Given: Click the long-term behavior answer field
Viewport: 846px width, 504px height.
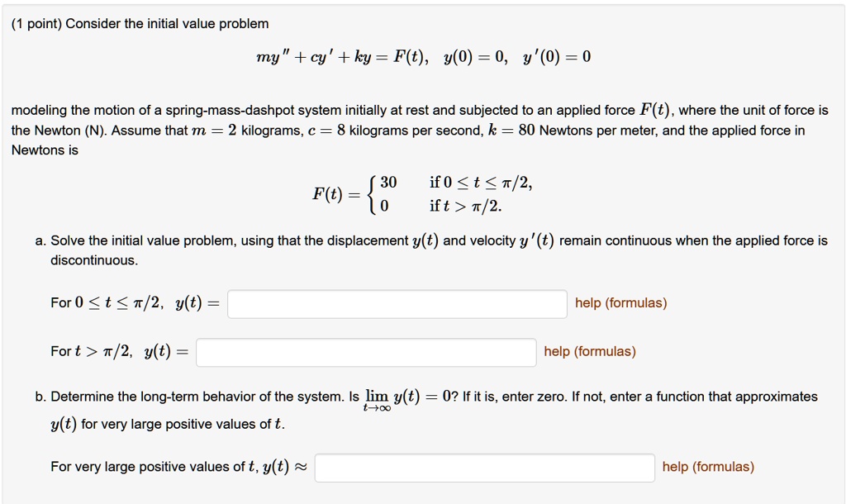Looking at the screenshot, I should tap(485, 467).
